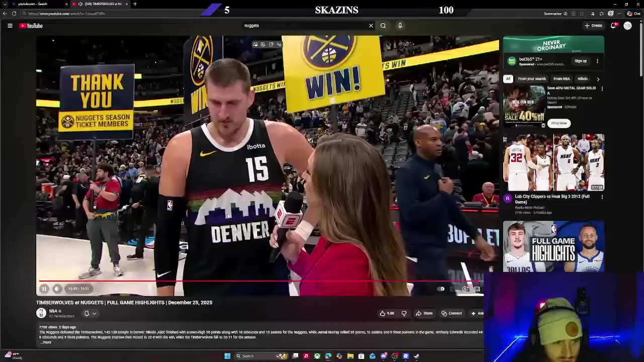
Task: Open the Full Game Highlights thumbnail
Action: point(553,246)
